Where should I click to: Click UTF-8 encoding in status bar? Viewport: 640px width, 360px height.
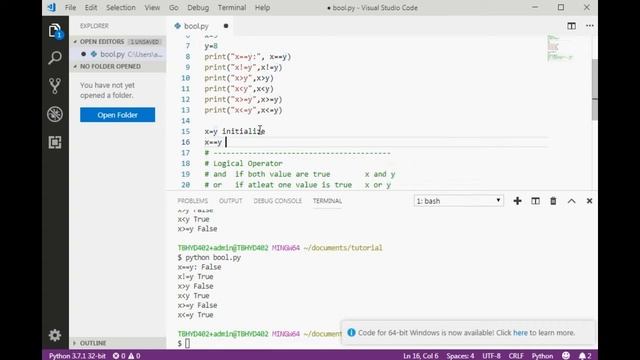pos(491,356)
